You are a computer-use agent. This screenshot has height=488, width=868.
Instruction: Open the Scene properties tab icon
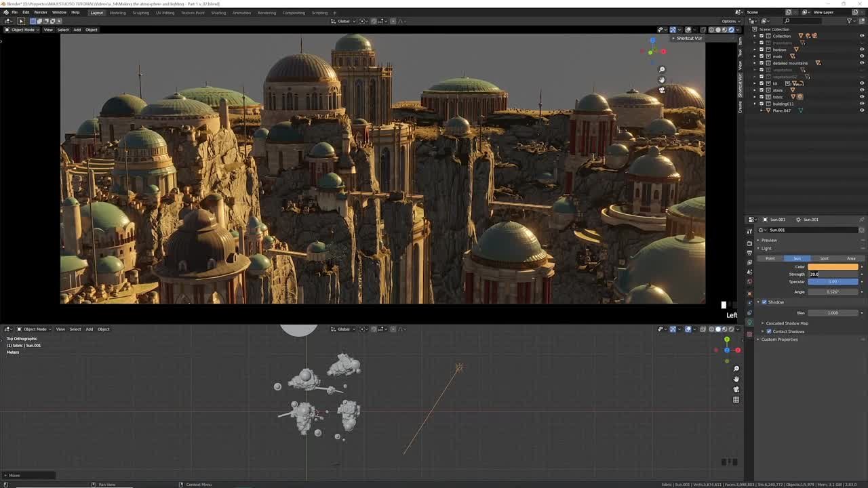click(x=749, y=271)
